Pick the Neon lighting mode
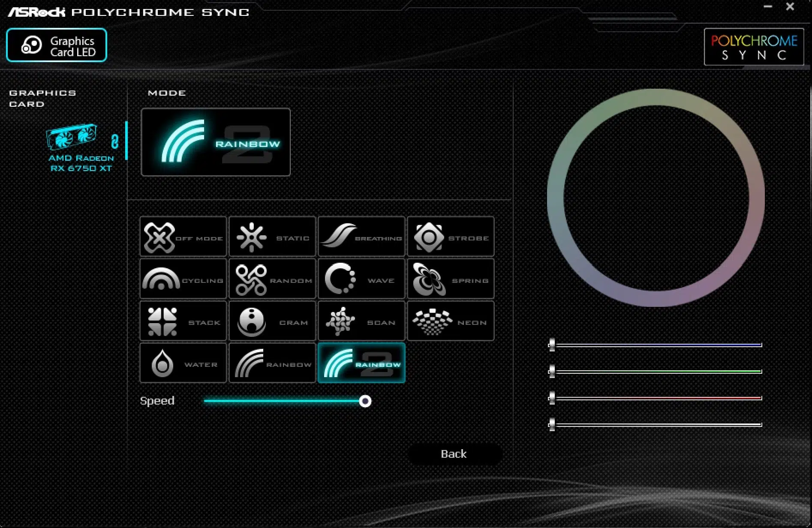This screenshot has height=528, width=812. coord(451,321)
